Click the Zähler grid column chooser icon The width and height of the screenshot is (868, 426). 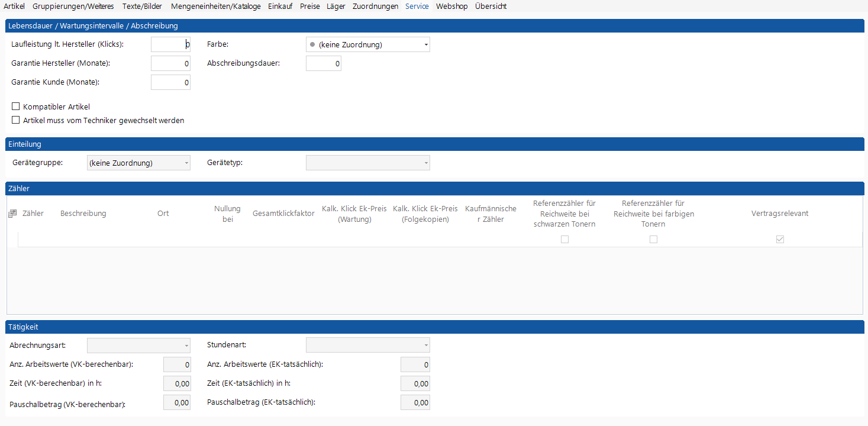(12, 214)
